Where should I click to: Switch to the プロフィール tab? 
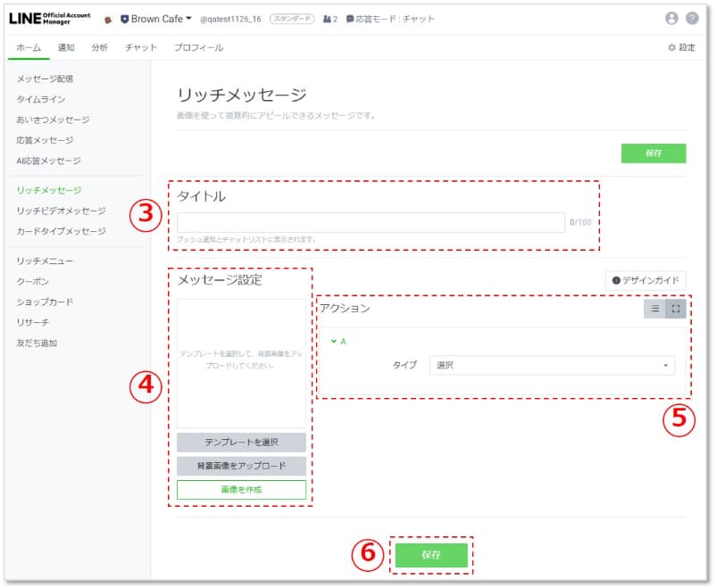198,47
